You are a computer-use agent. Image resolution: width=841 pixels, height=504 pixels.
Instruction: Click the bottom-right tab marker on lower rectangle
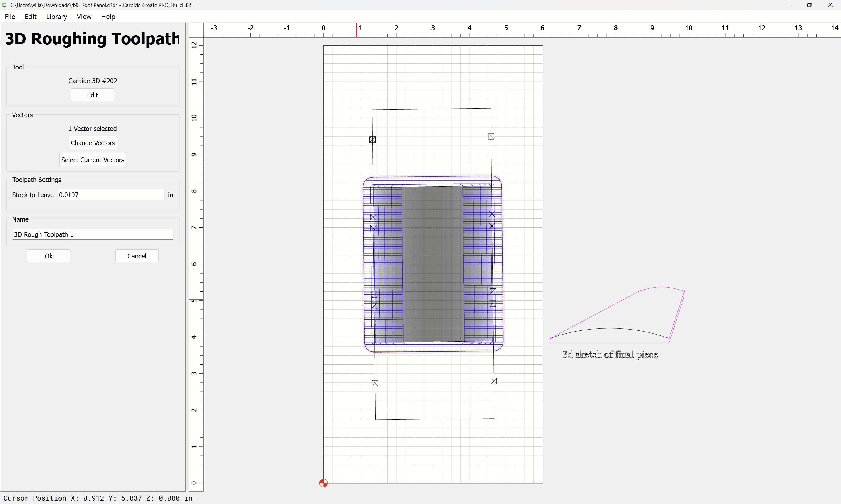[x=494, y=381]
